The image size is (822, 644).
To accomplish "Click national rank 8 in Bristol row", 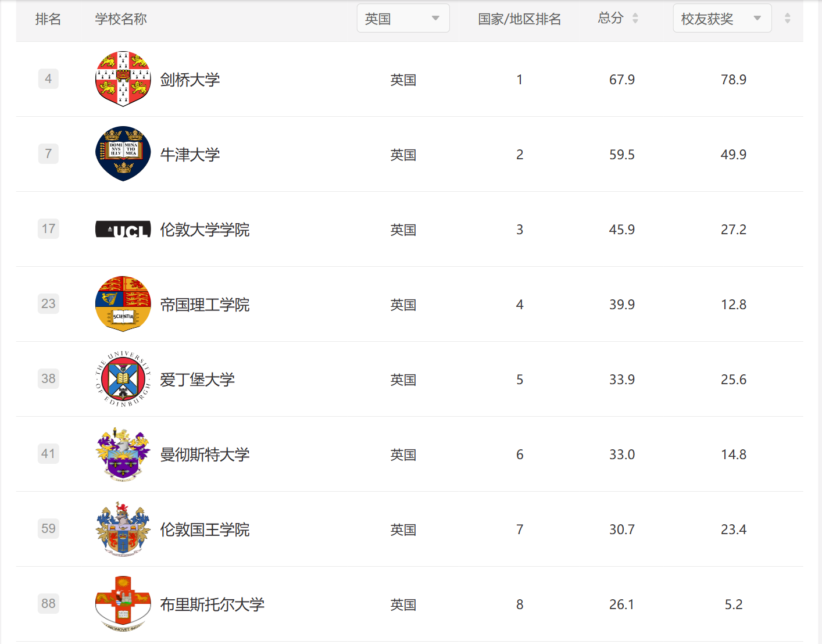I will [520, 604].
